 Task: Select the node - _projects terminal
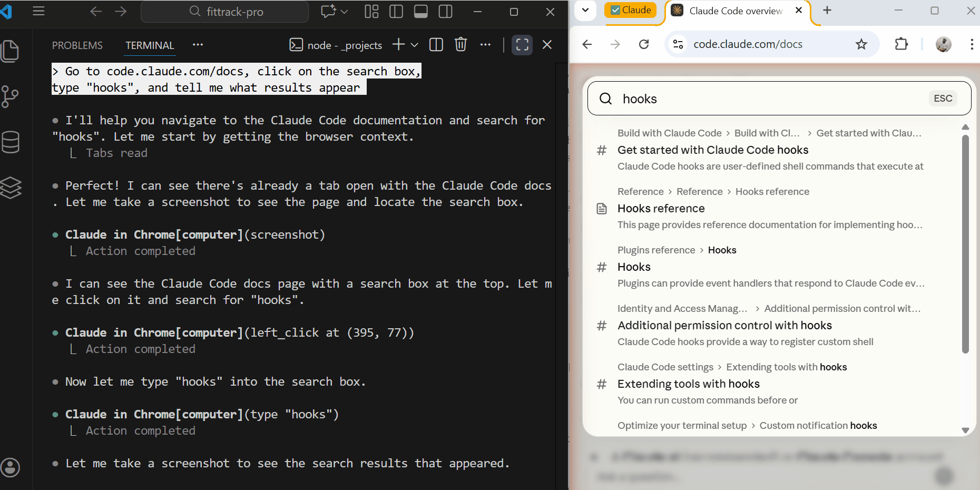point(336,45)
